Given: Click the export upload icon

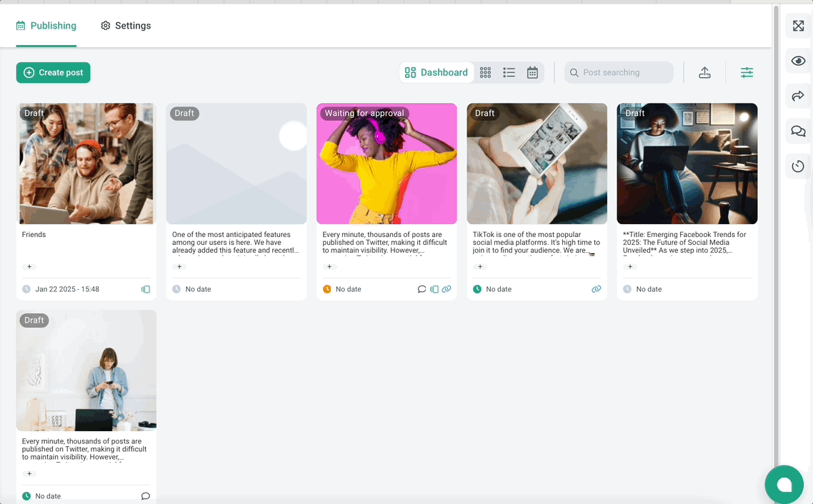Looking at the screenshot, I should [704, 72].
